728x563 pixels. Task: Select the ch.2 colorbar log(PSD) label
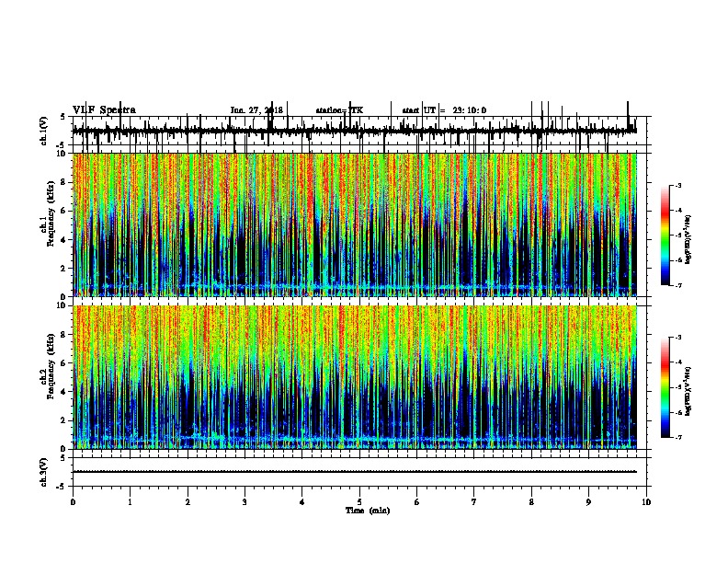pyautogui.click(x=688, y=391)
